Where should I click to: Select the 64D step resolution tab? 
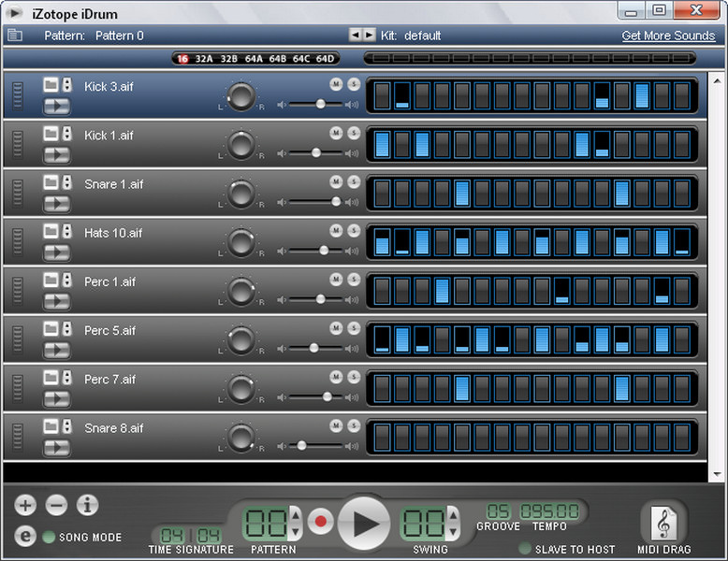pyautogui.click(x=325, y=58)
